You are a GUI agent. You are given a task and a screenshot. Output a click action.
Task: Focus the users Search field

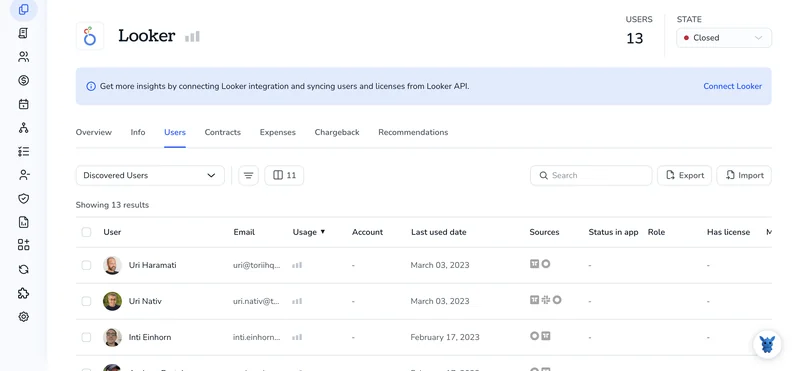click(x=591, y=175)
